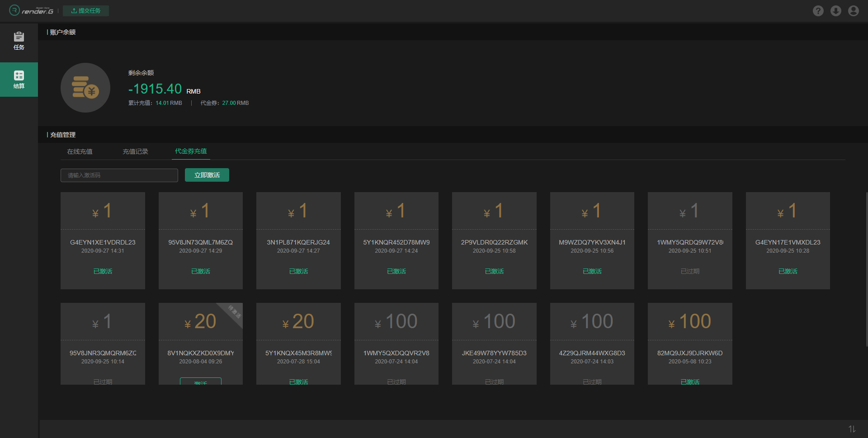Click the coin stack balance icon
Viewport: 868px width, 438px height.
tap(85, 88)
